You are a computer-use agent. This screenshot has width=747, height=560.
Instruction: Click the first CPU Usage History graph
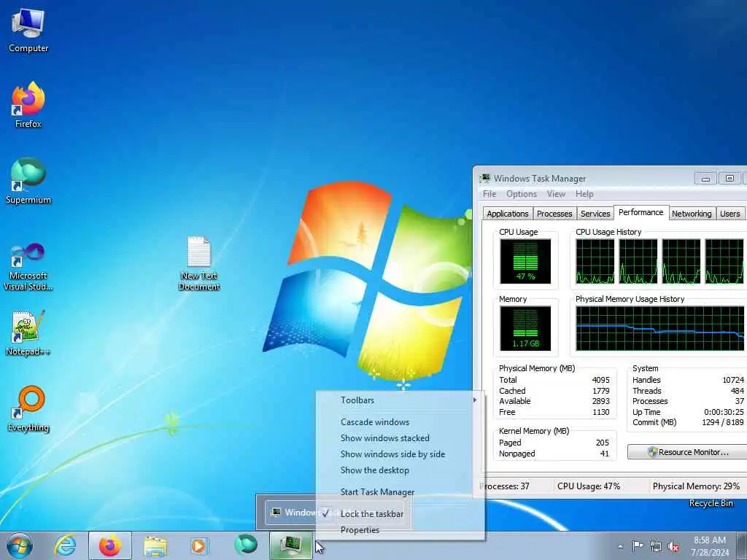pyautogui.click(x=595, y=261)
